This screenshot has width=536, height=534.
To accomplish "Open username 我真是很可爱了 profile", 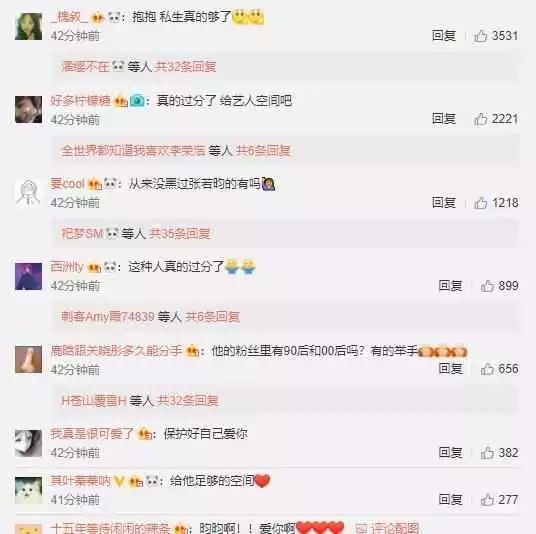I will [92, 433].
